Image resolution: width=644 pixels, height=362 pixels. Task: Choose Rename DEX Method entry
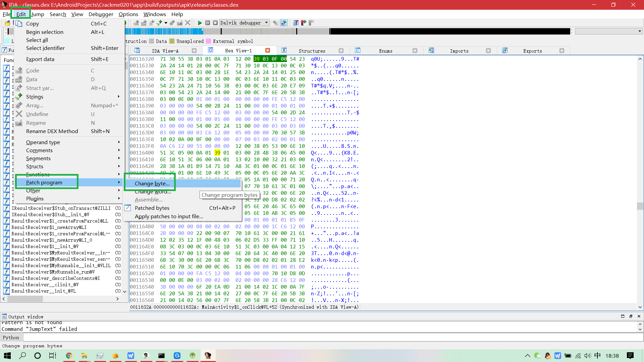click(68, 131)
